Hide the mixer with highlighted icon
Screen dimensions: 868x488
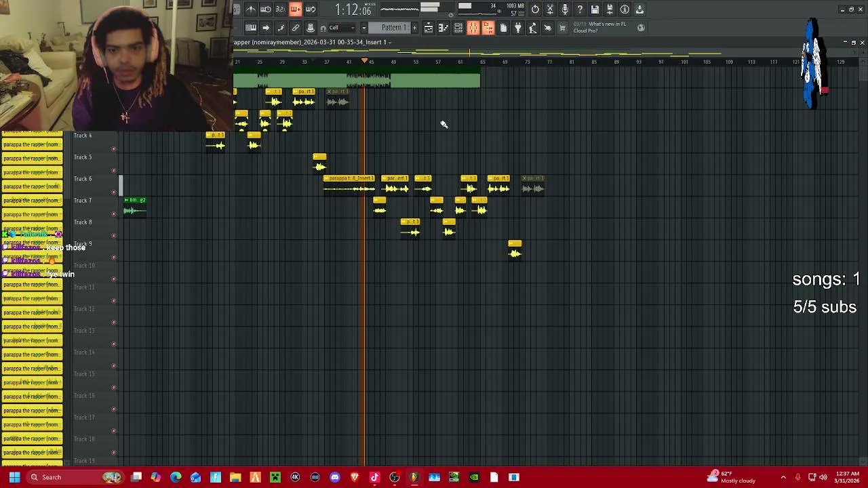coord(473,28)
